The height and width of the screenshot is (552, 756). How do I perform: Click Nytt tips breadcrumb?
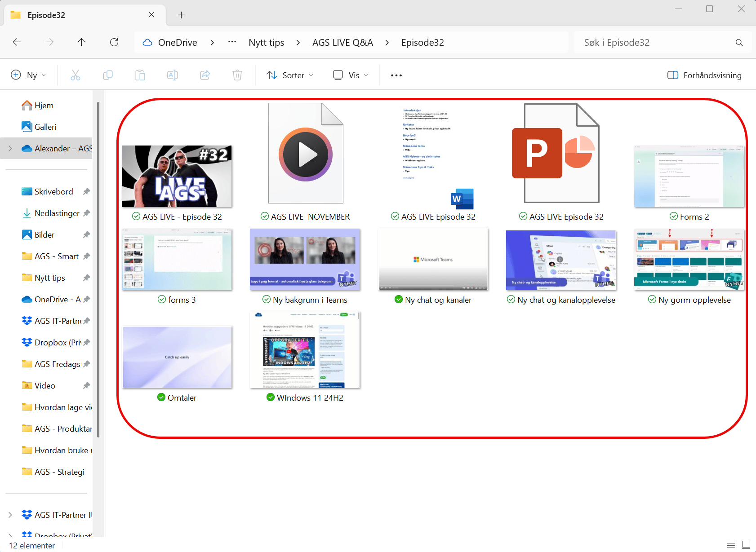coord(267,43)
